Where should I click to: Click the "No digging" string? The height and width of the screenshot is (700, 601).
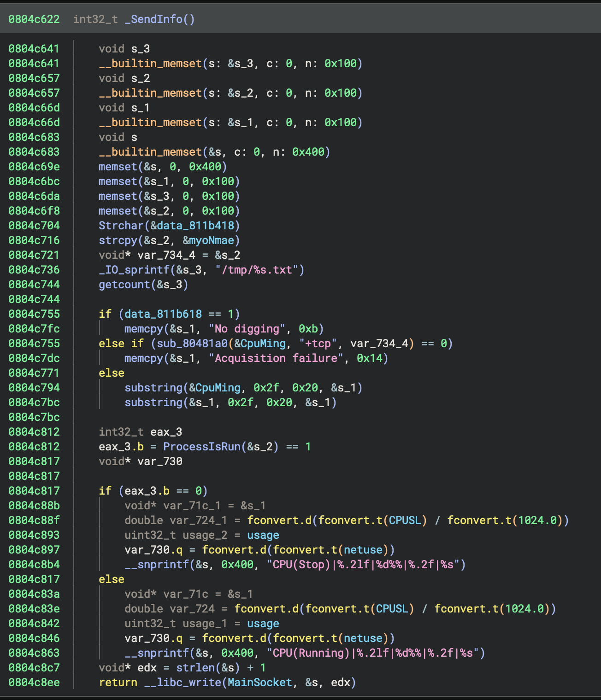[247, 329]
